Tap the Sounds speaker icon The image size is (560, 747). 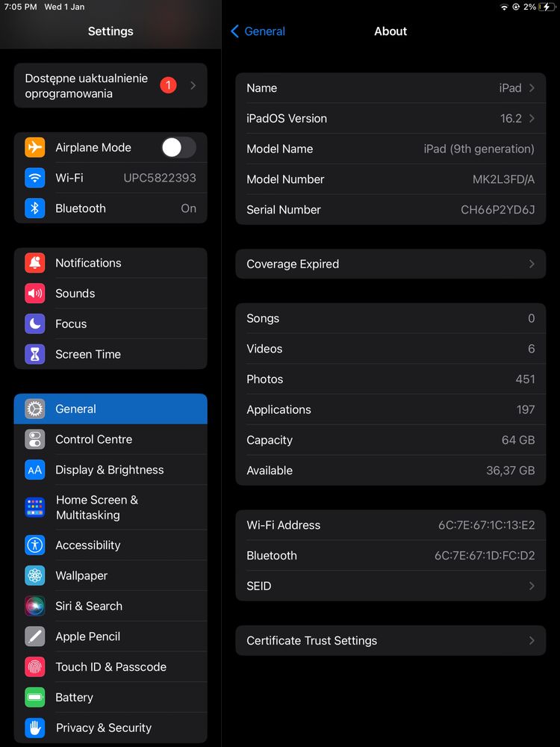tap(35, 293)
